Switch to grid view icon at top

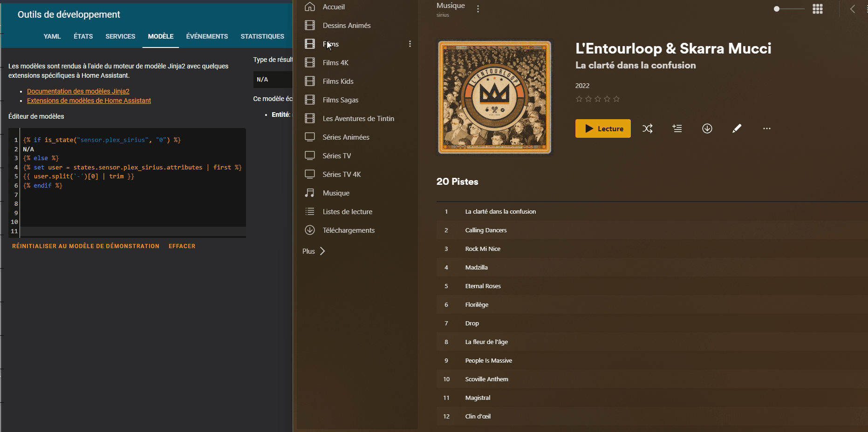[818, 9]
